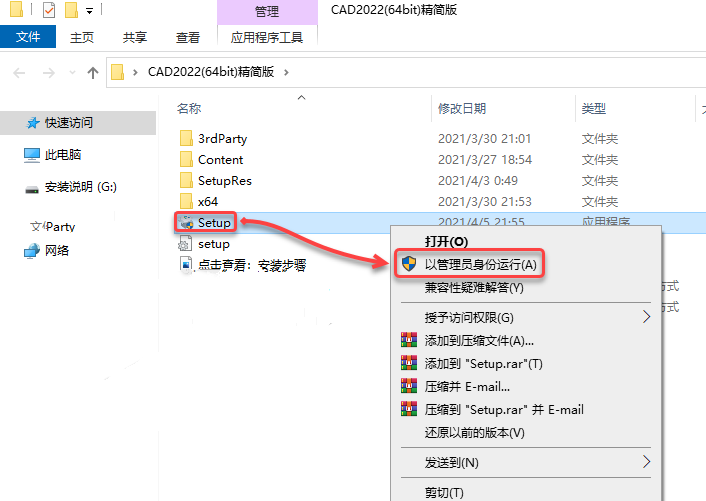
Task: Click the 点击查看:安装步骤 image file icon
Action: click(186, 264)
